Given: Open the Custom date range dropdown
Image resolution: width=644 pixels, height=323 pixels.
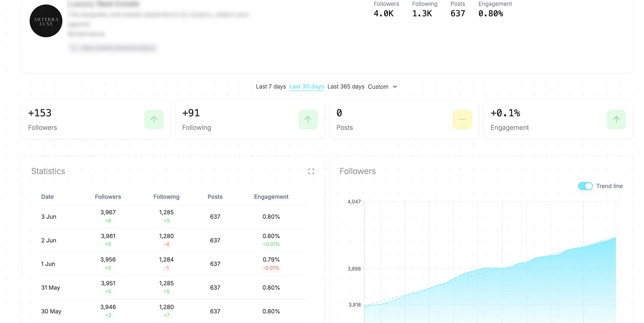Looking at the screenshot, I should (x=382, y=86).
